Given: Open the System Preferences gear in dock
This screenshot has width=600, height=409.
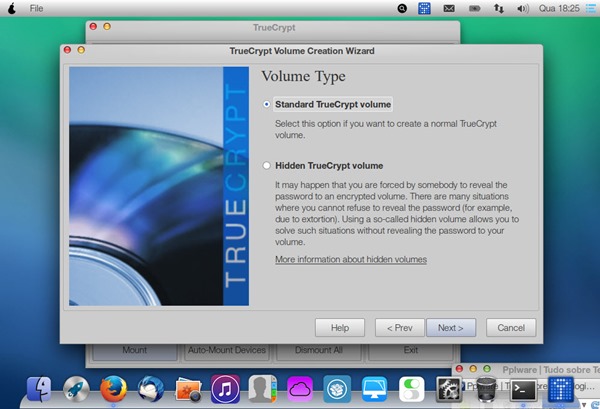Looking at the screenshot, I should [x=449, y=389].
